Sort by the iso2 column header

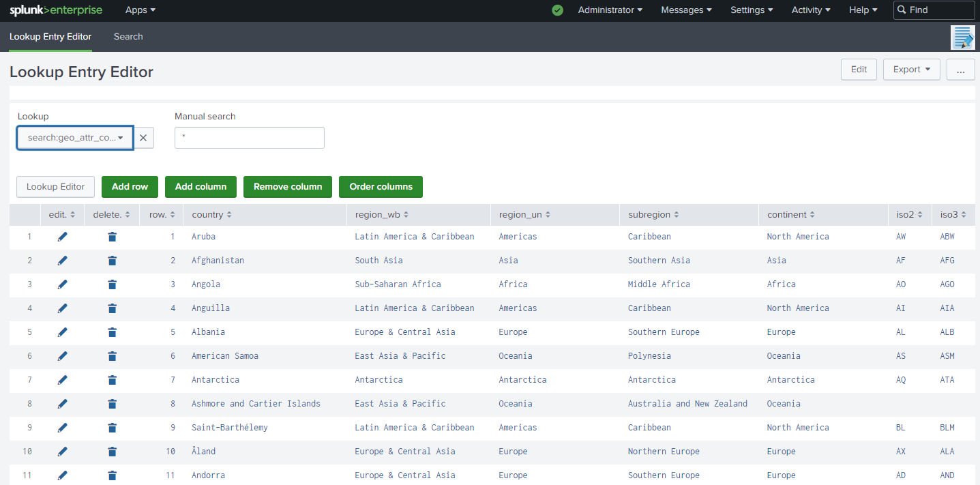pyautogui.click(x=909, y=215)
